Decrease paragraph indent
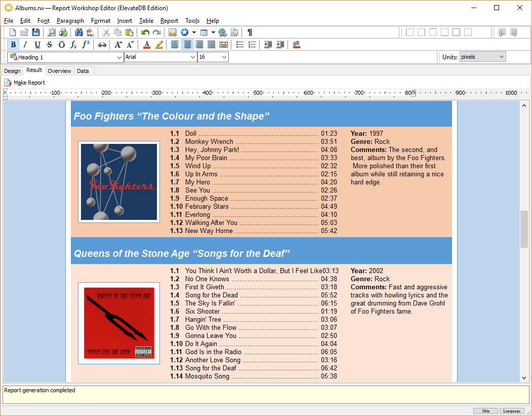This screenshot has width=532, height=416. (268, 45)
